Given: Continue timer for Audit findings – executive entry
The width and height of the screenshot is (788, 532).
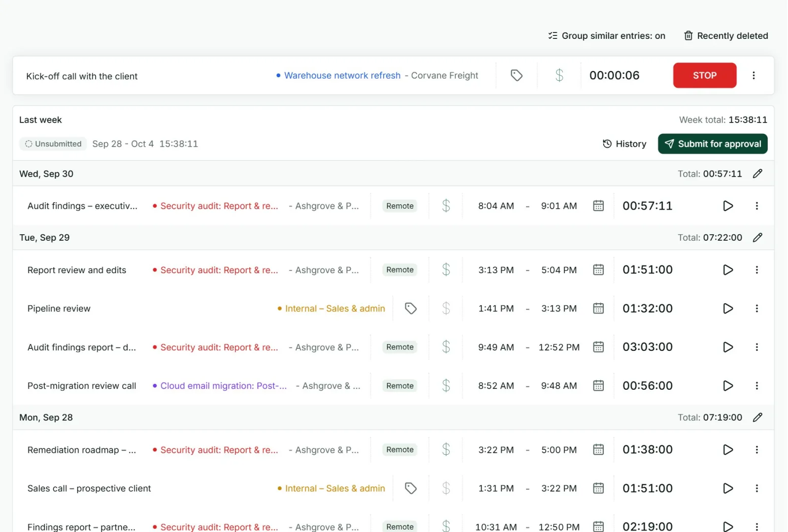Looking at the screenshot, I should click(x=728, y=206).
